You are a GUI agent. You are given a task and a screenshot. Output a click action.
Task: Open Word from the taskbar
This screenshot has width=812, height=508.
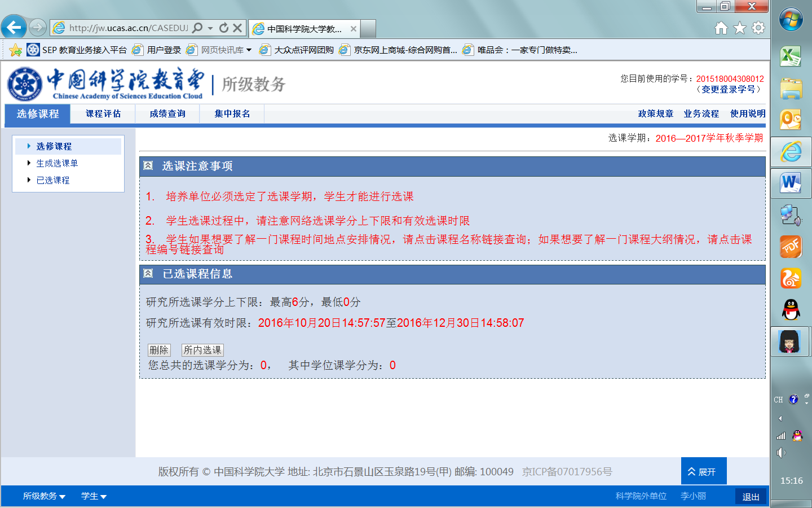point(791,183)
